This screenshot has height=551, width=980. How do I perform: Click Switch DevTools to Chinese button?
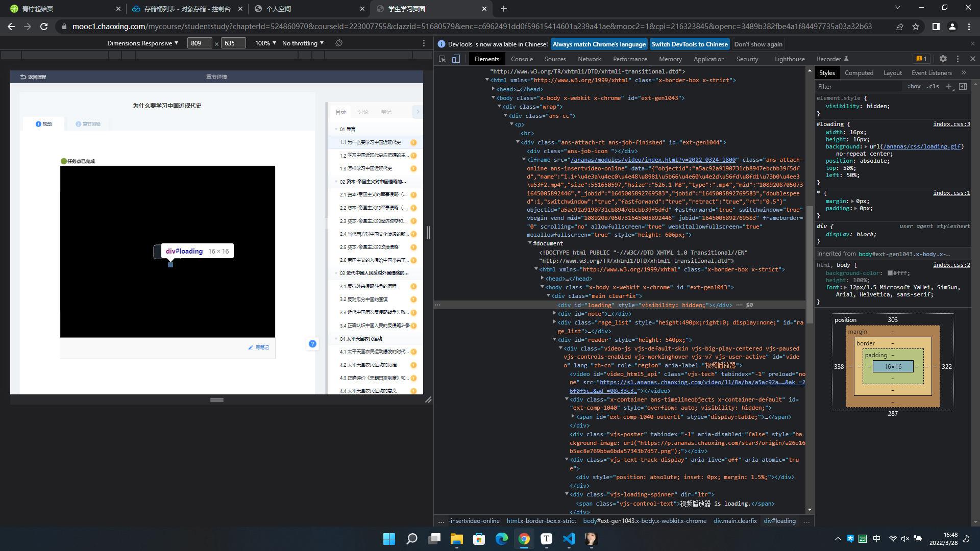(x=689, y=44)
